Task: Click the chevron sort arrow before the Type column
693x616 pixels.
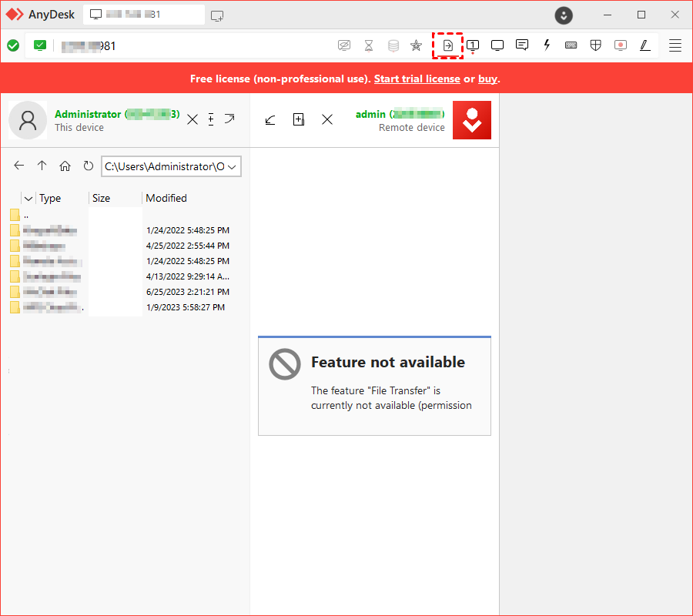Action: point(28,199)
